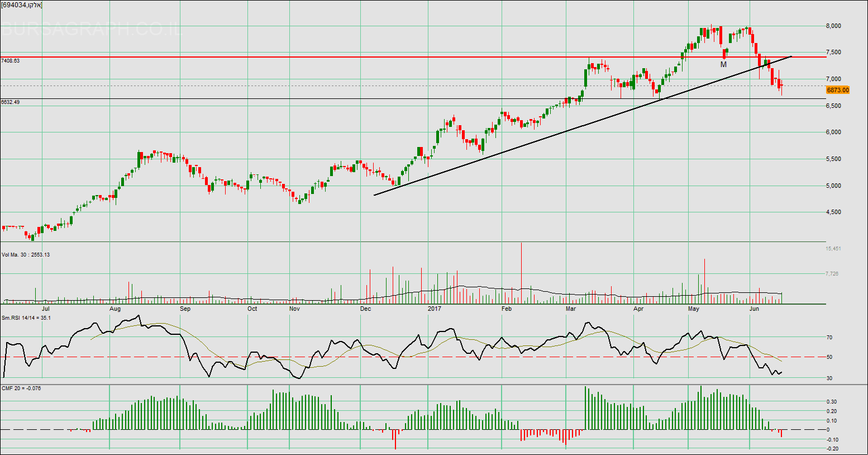
Task: Click the 15,451 volume axis label
Action: pyautogui.click(x=833, y=249)
